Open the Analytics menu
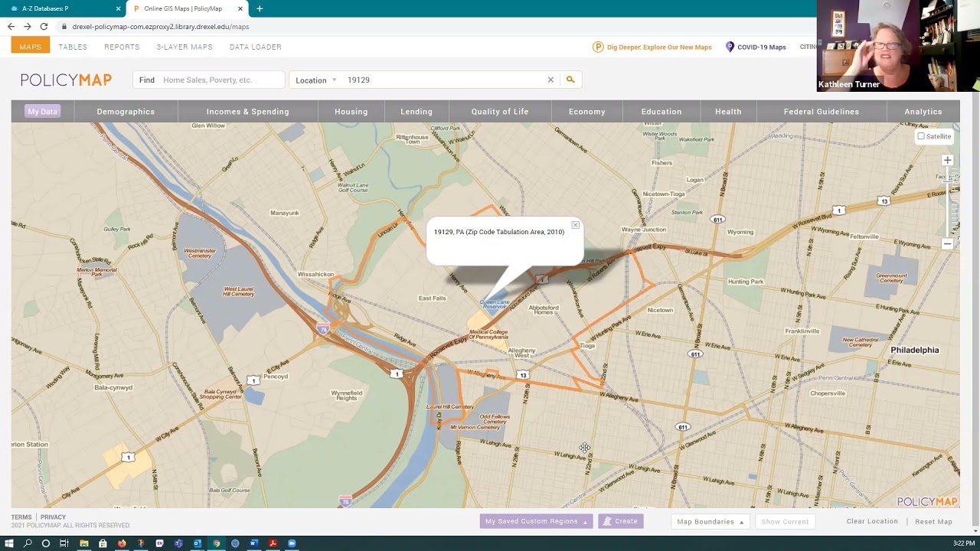980x551 pixels. tap(923, 112)
